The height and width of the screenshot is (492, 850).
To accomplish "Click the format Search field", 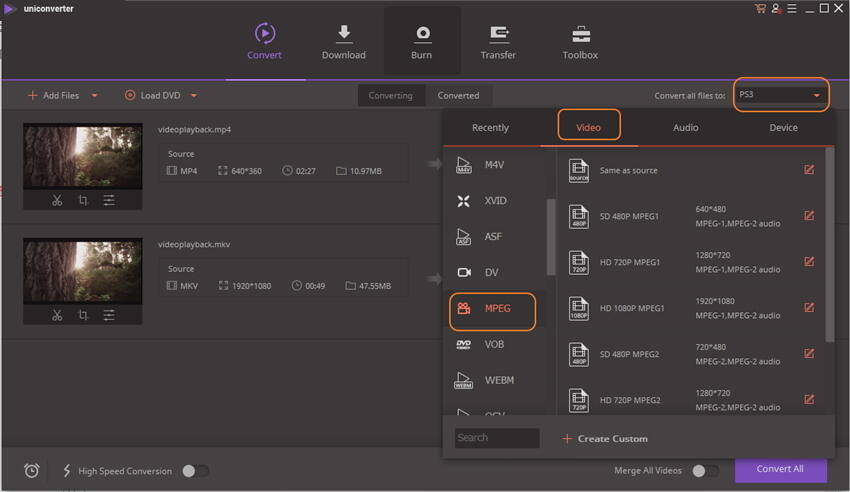I will 497,438.
